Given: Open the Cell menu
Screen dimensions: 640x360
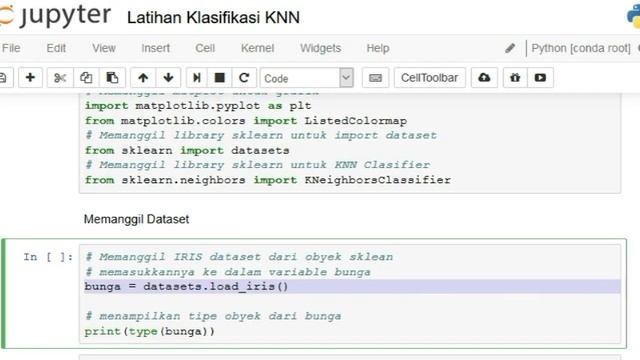Looking at the screenshot, I should tap(205, 48).
